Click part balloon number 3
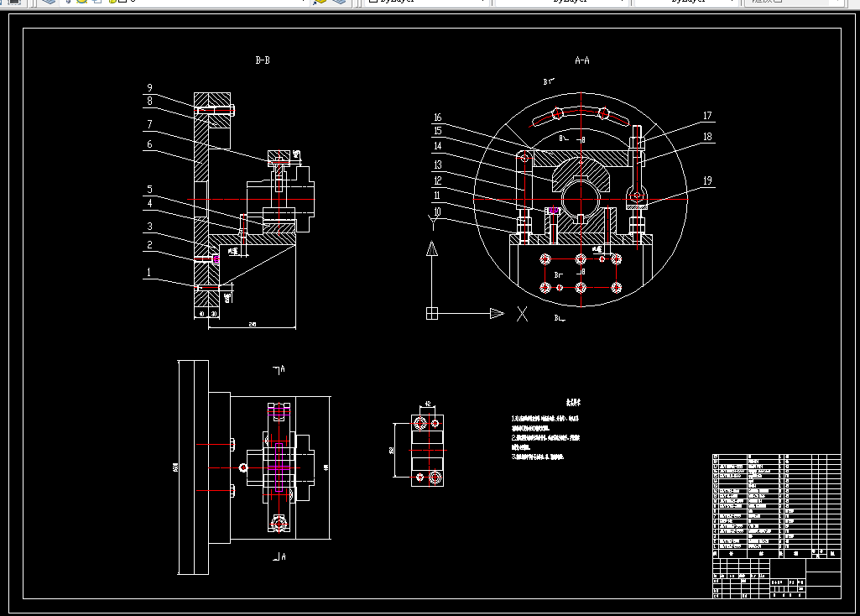This screenshot has width=860, height=616. [x=149, y=227]
